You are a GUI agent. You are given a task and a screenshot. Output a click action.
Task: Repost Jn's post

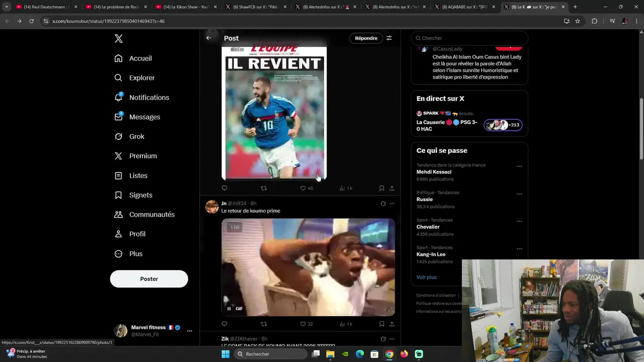(264, 324)
